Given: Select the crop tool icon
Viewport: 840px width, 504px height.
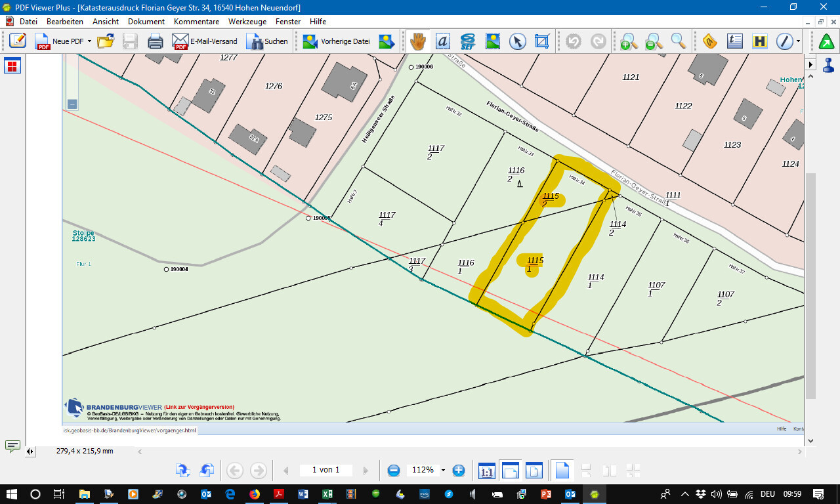Looking at the screenshot, I should [541, 41].
